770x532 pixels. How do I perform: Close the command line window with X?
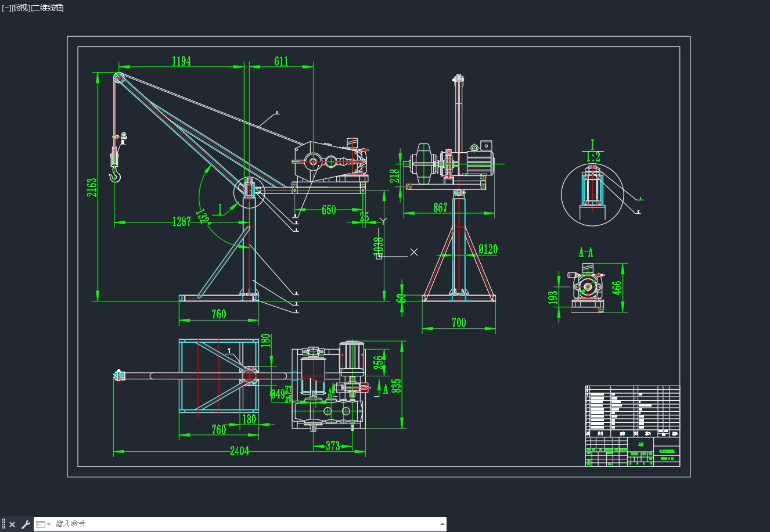[12, 524]
